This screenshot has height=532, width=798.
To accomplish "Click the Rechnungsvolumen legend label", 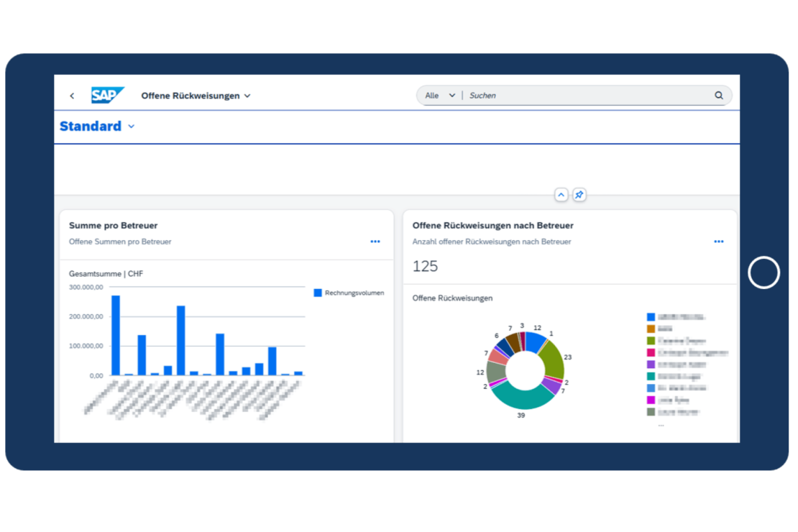I will click(354, 293).
